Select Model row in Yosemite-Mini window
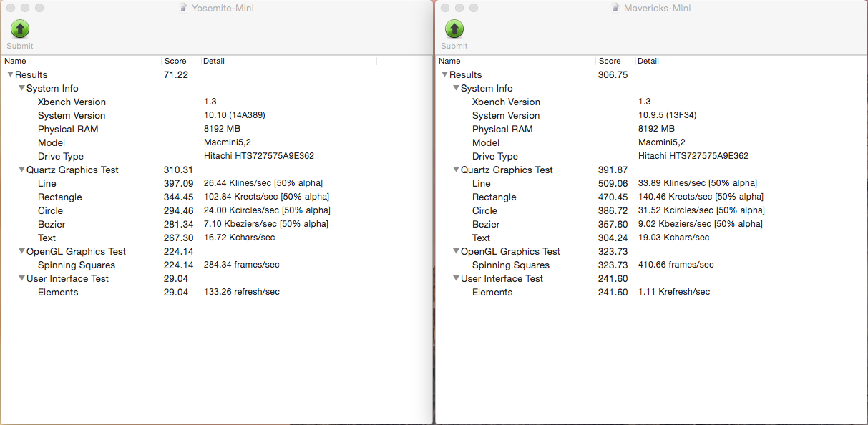Screen dimensions: 868x425 (216, 142)
